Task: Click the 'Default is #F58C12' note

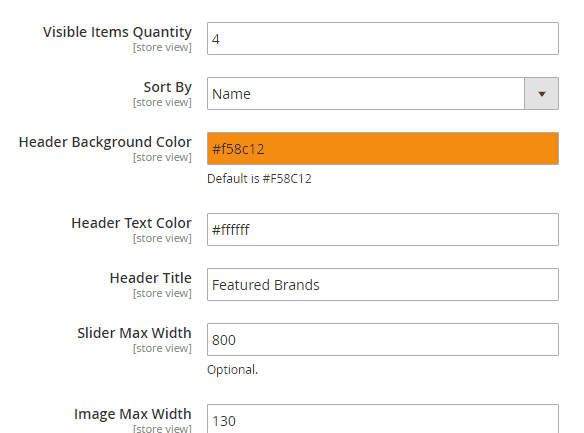Action: (x=259, y=179)
